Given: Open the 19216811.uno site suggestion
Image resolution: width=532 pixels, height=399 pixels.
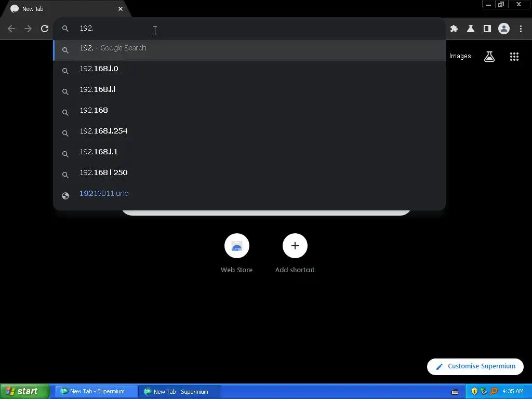Looking at the screenshot, I should (x=249, y=195).
